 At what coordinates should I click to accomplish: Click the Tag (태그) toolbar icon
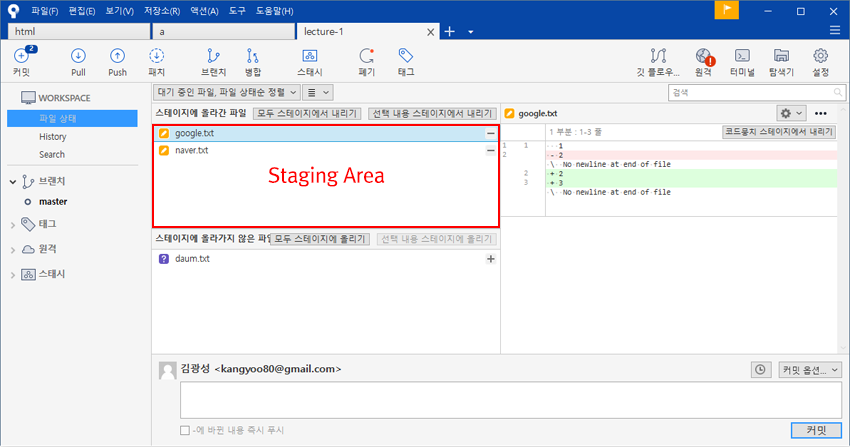pyautogui.click(x=405, y=61)
